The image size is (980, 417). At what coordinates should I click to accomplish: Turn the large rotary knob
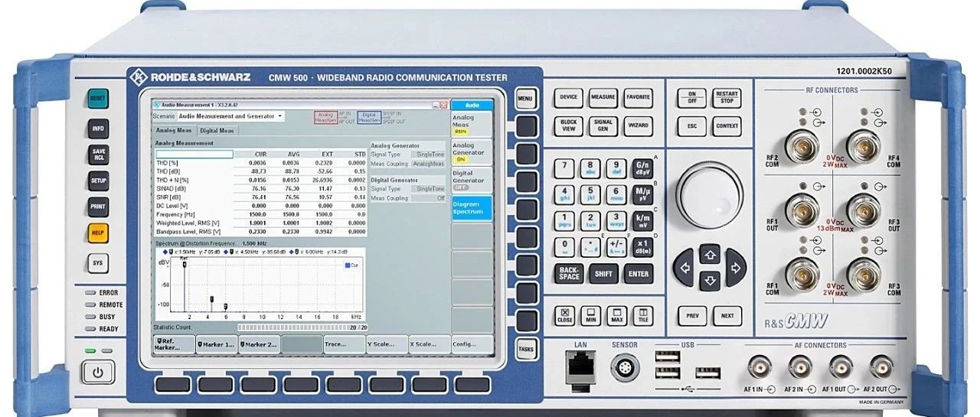pos(710,194)
